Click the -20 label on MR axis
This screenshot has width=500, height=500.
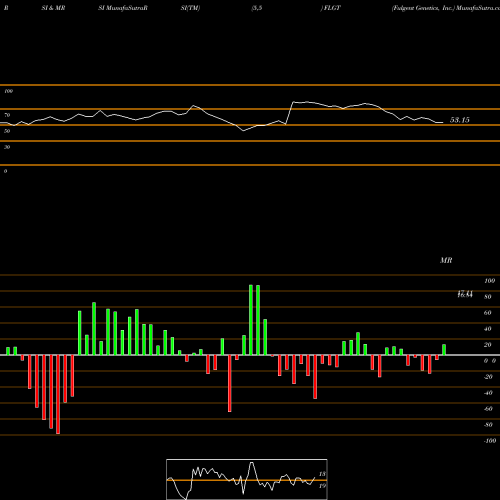point(488,377)
